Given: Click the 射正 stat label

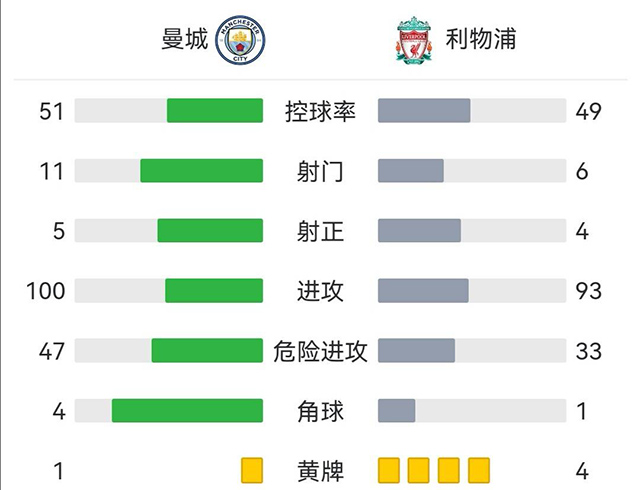Looking at the screenshot, I should [320, 231].
